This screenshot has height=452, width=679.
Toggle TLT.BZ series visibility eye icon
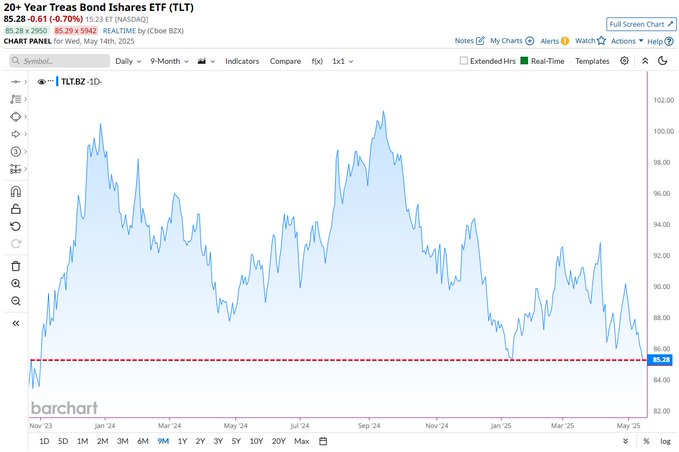[x=42, y=82]
